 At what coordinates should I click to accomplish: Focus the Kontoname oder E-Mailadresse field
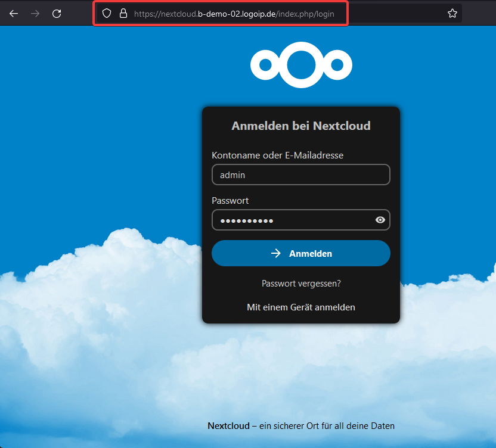pyautogui.click(x=301, y=175)
